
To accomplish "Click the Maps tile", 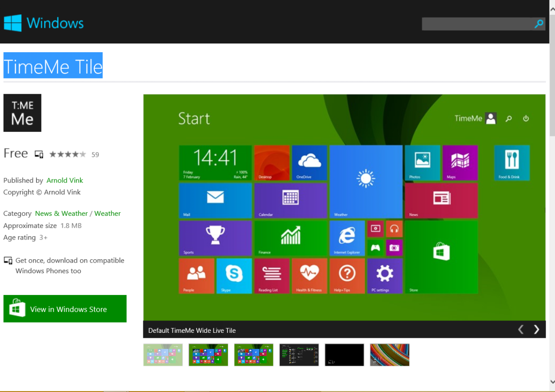I will point(460,163).
